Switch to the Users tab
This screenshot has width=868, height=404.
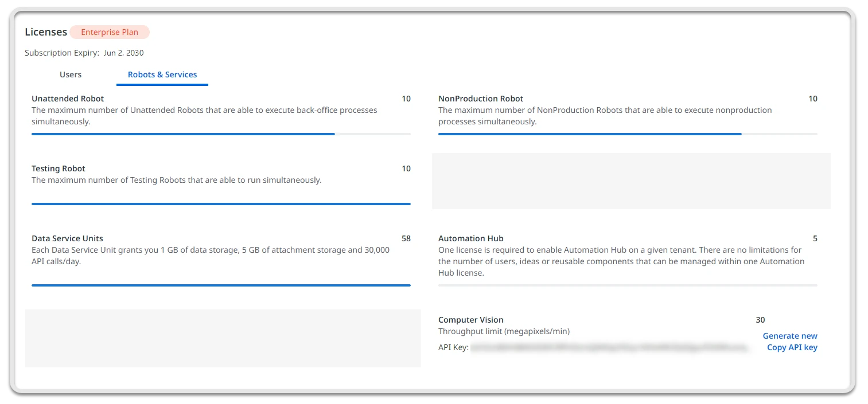pos(71,74)
